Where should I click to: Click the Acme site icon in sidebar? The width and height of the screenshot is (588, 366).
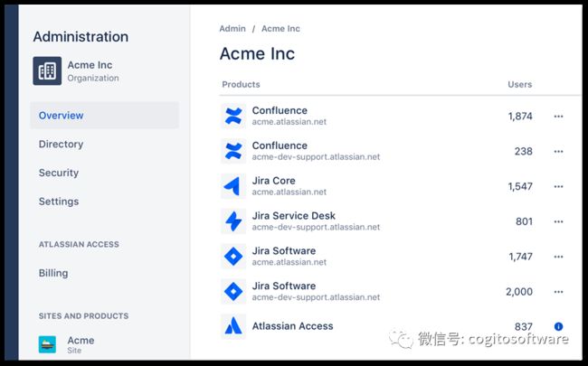47,344
